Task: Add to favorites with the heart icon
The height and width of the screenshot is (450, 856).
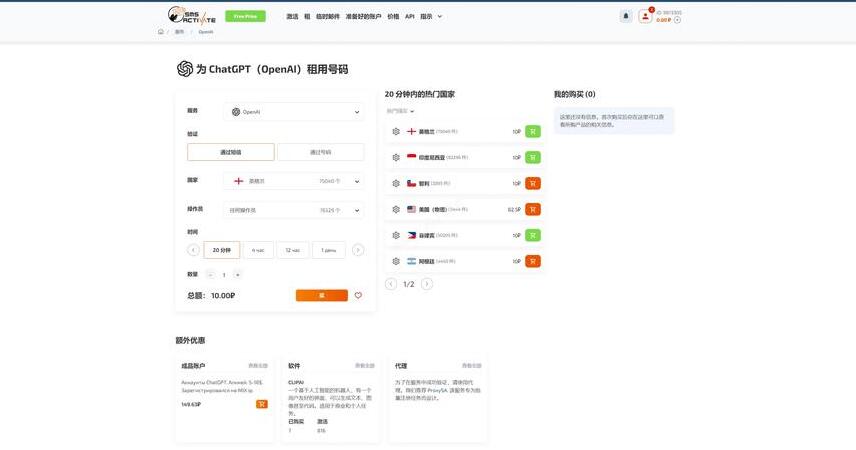Action: click(x=358, y=295)
